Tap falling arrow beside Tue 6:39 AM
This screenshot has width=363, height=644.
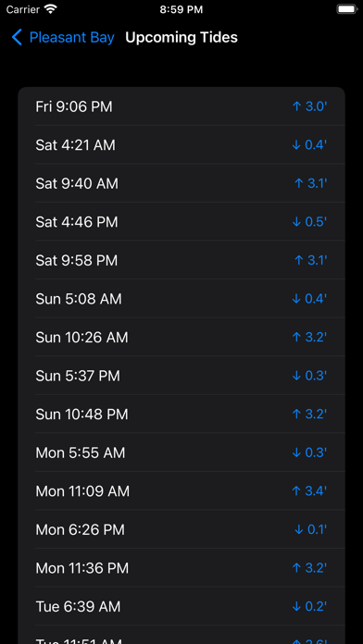point(296,607)
